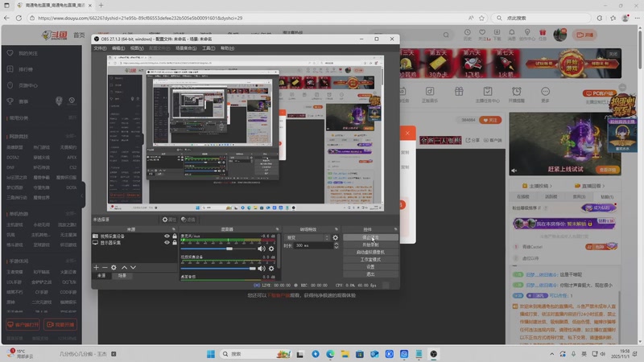
Task: Pop out the 来源 sources dock icon
Action: point(173,229)
